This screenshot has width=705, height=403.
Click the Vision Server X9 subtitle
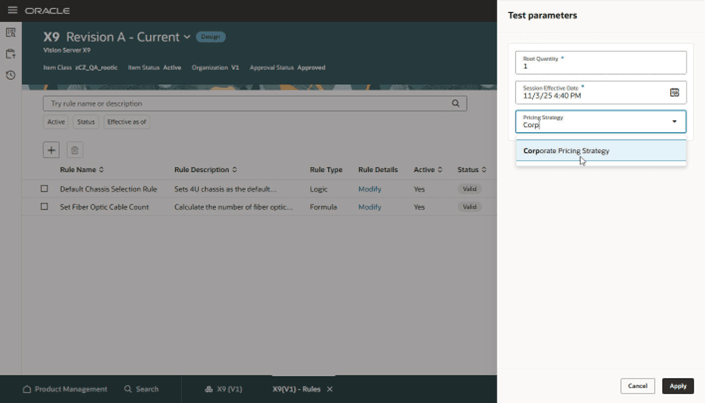[67, 50]
